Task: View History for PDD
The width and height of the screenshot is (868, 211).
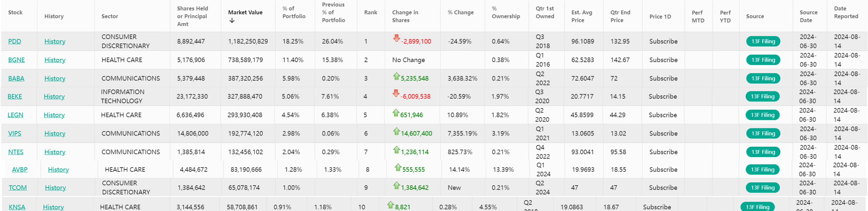Action: pyautogui.click(x=55, y=42)
